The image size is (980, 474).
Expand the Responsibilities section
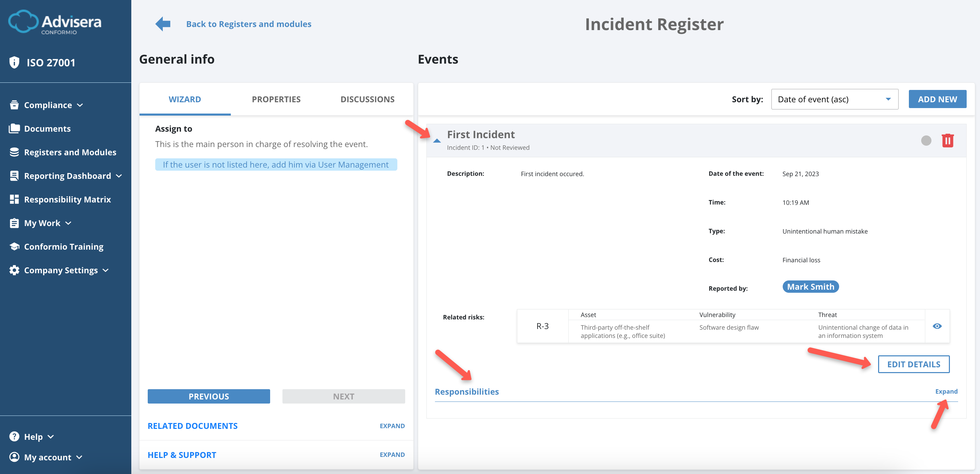946,392
